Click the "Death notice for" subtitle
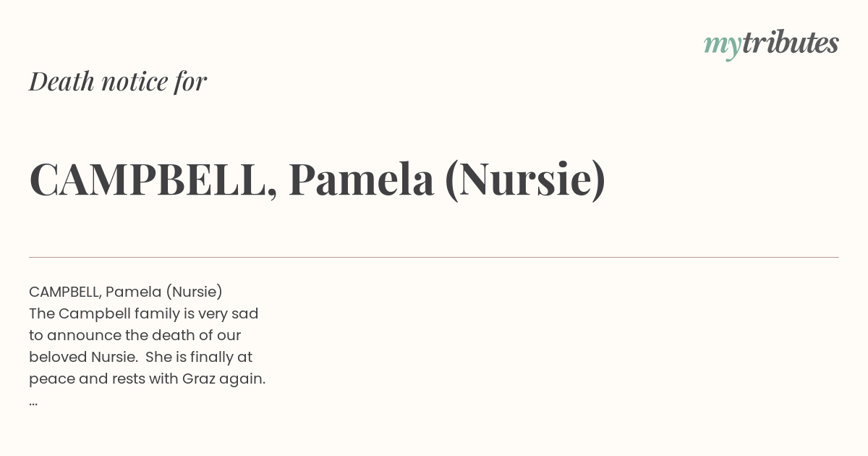Viewport: 868px width, 456px height. click(118, 81)
